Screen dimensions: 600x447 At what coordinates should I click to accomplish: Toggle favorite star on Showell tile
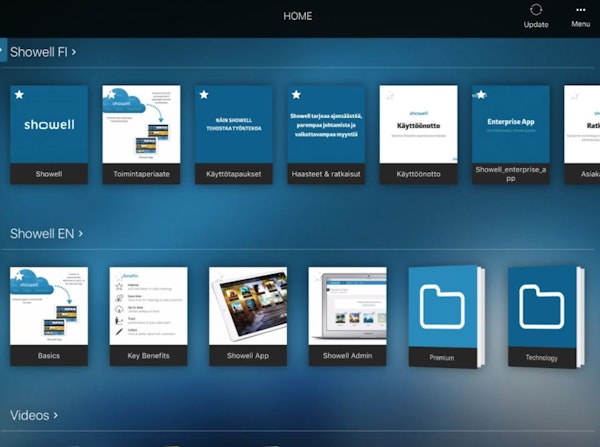pos(20,95)
